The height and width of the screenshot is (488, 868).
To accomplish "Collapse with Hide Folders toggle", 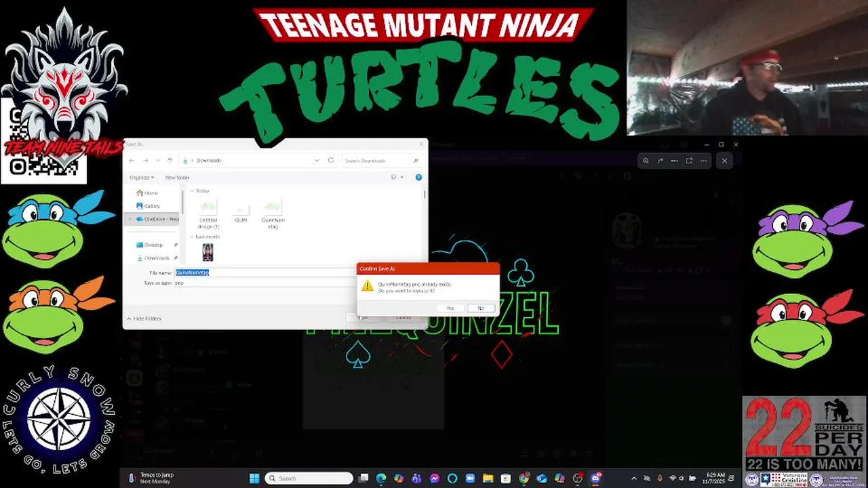I will (144, 319).
